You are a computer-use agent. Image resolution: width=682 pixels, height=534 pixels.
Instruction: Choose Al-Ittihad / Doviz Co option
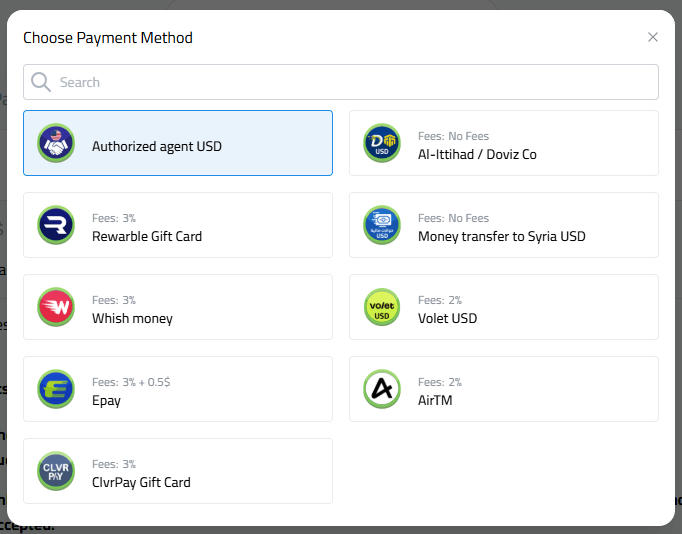coord(504,143)
